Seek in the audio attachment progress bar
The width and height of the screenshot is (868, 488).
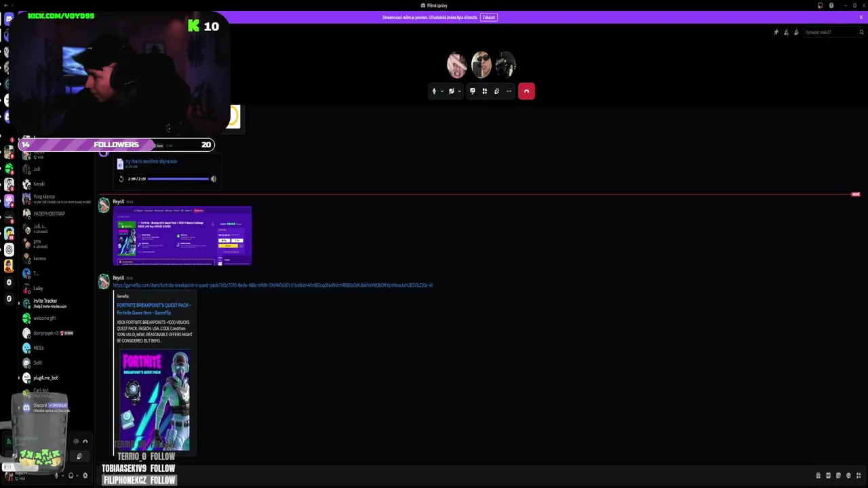pos(178,179)
